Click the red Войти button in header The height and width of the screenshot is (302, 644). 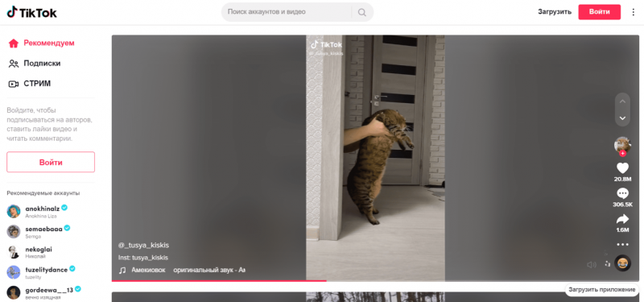599,12
